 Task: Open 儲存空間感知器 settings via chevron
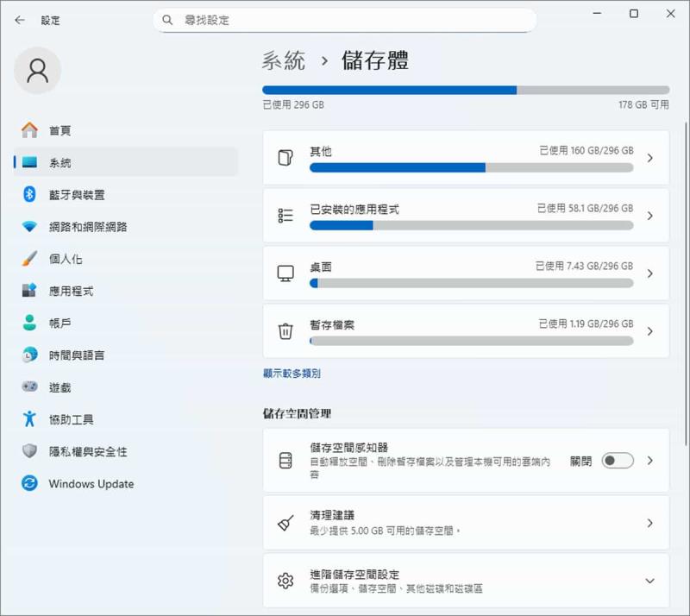(x=649, y=461)
